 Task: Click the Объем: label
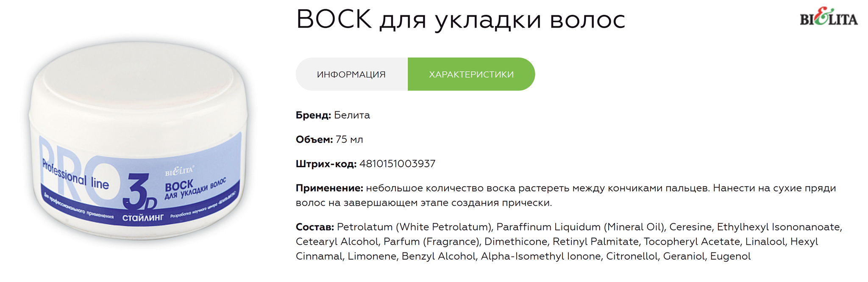[314, 139]
